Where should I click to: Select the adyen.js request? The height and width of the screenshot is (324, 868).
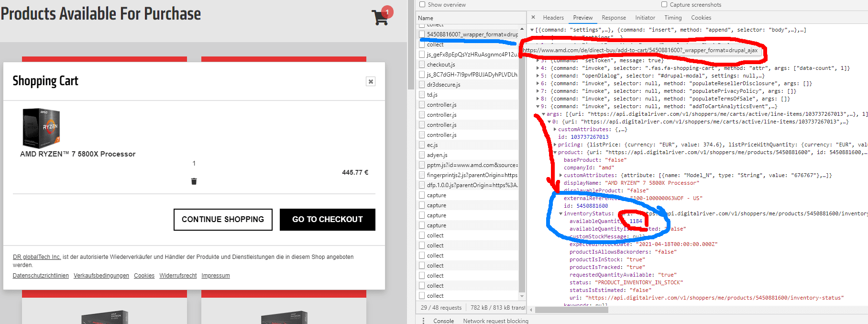click(468, 155)
